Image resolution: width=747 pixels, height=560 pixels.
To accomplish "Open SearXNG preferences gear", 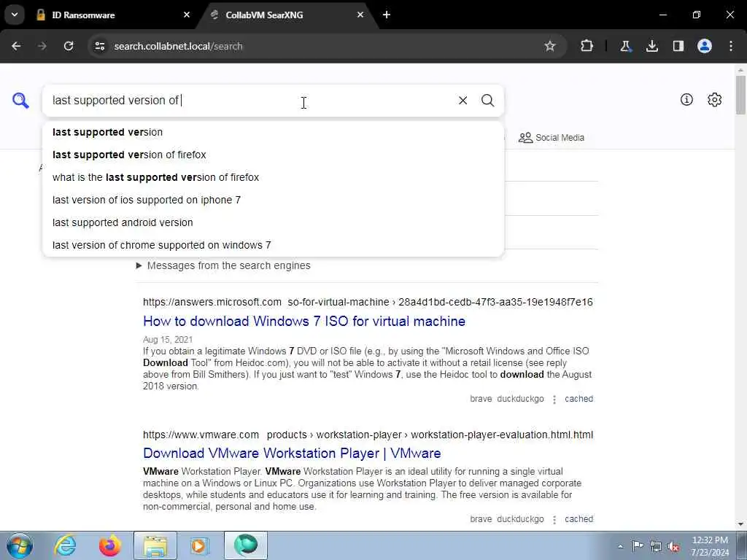I will pyautogui.click(x=714, y=99).
